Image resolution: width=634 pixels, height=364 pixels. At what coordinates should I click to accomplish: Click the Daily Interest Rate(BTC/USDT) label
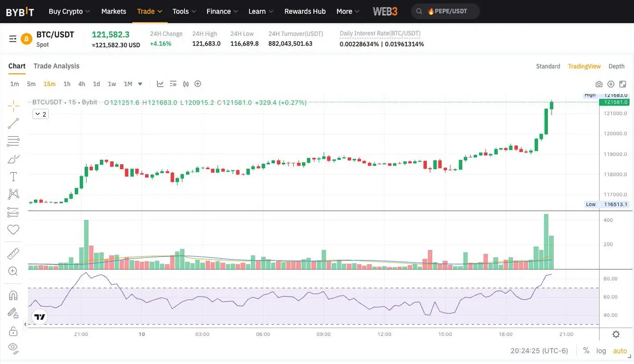(x=380, y=33)
